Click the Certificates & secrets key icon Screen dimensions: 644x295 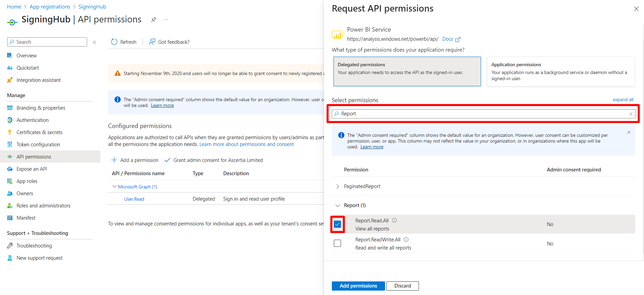pyautogui.click(x=10, y=132)
